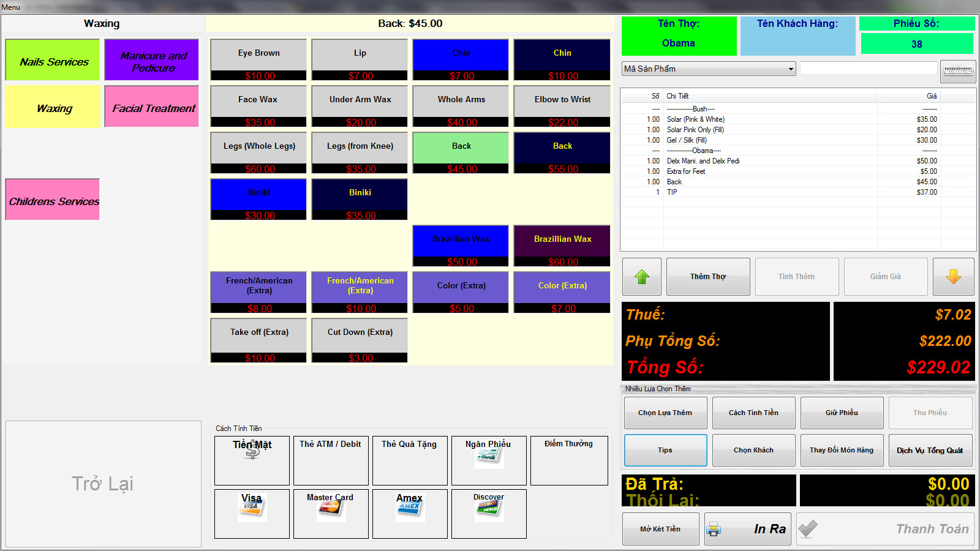Select the green Back $45.00 tile
980x551 pixels.
[461, 152]
